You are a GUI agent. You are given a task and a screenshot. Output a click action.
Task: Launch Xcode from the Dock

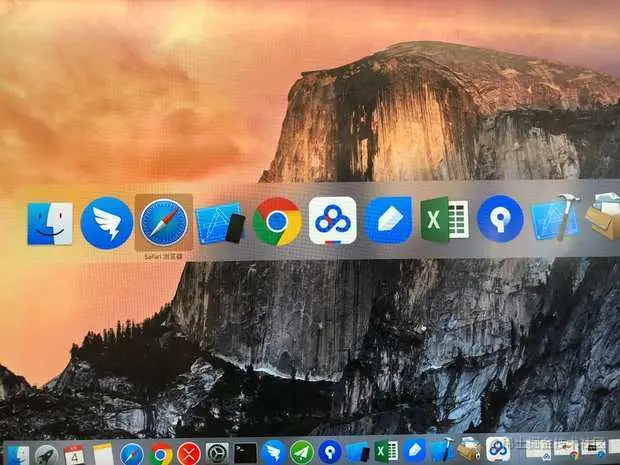442,450
